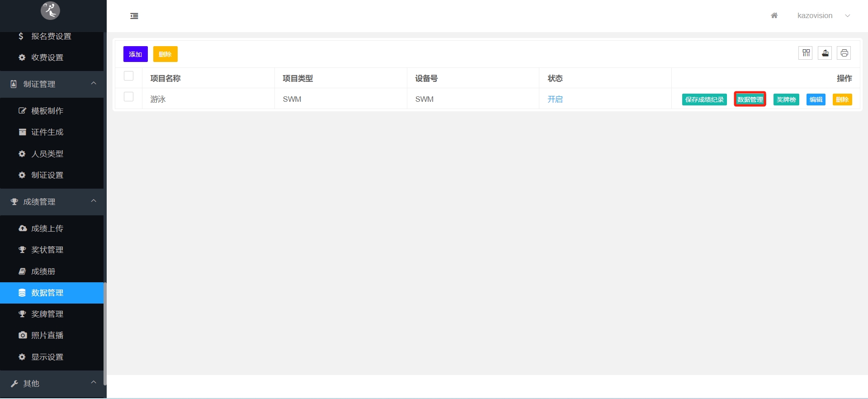The image size is (868, 399).
Task: Open 成绩上传 with cloud upload icon
Action: [47, 228]
